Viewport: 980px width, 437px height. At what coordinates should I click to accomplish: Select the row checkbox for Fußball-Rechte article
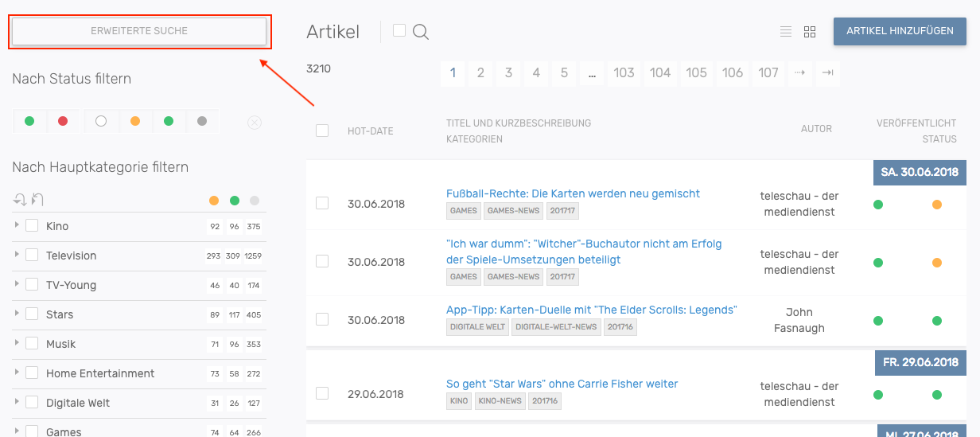pyautogui.click(x=322, y=203)
